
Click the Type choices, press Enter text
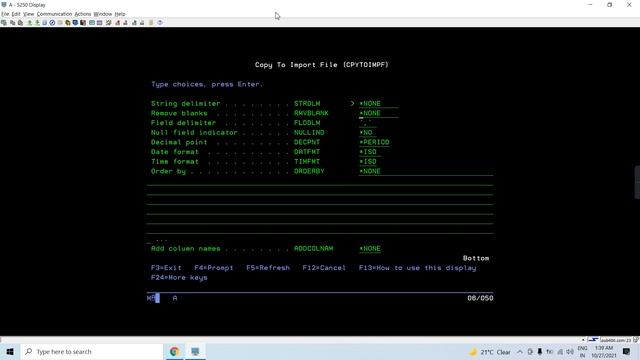(x=207, y=84)
